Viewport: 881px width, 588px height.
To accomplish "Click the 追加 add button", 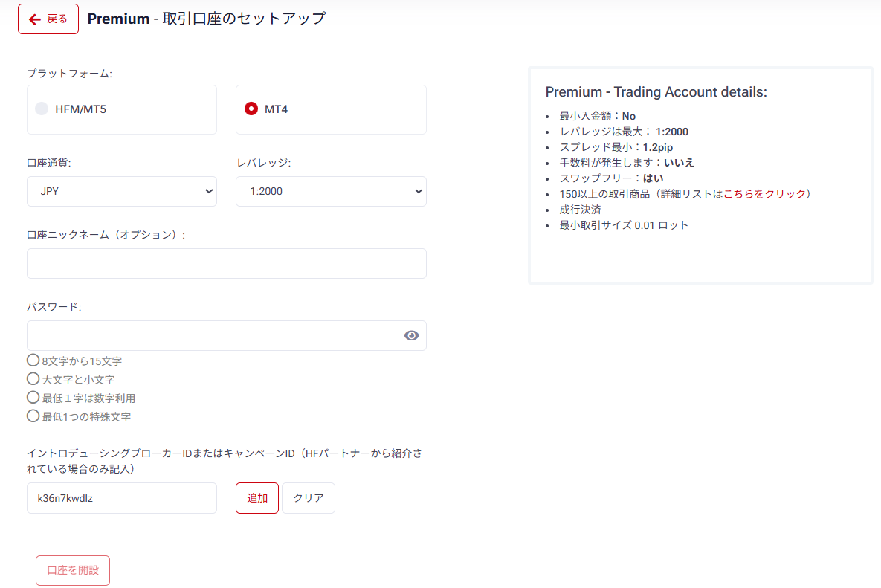I will [257, 498].
